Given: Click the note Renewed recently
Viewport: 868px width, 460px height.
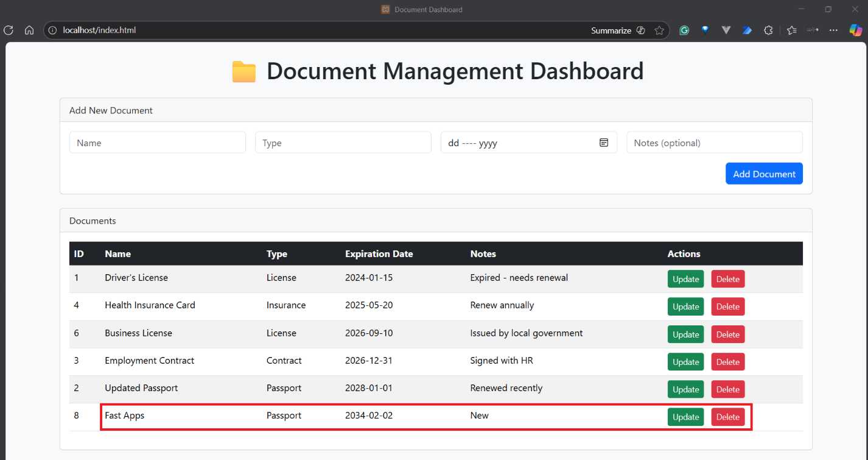Looking at the screenshot, I should point(506,388).
